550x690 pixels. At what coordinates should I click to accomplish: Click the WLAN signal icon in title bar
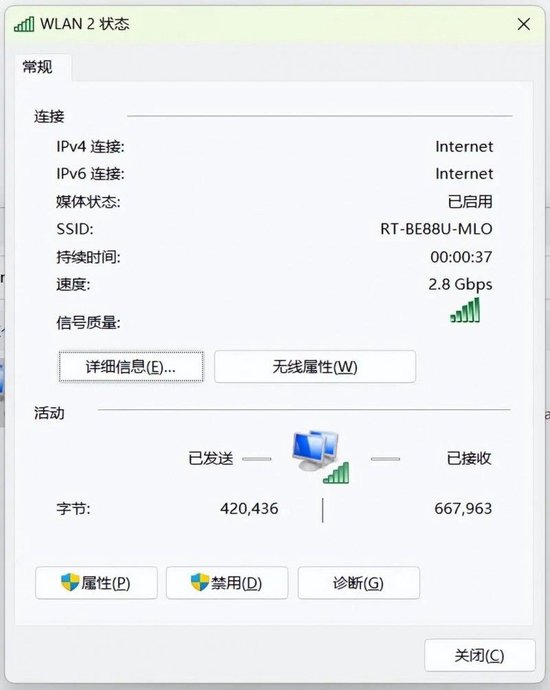point(24,24)
